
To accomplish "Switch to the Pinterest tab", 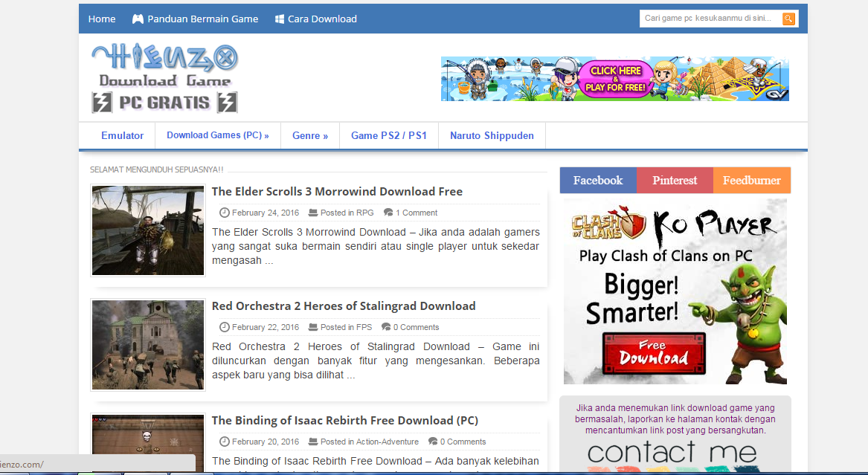I will point(675,181).
